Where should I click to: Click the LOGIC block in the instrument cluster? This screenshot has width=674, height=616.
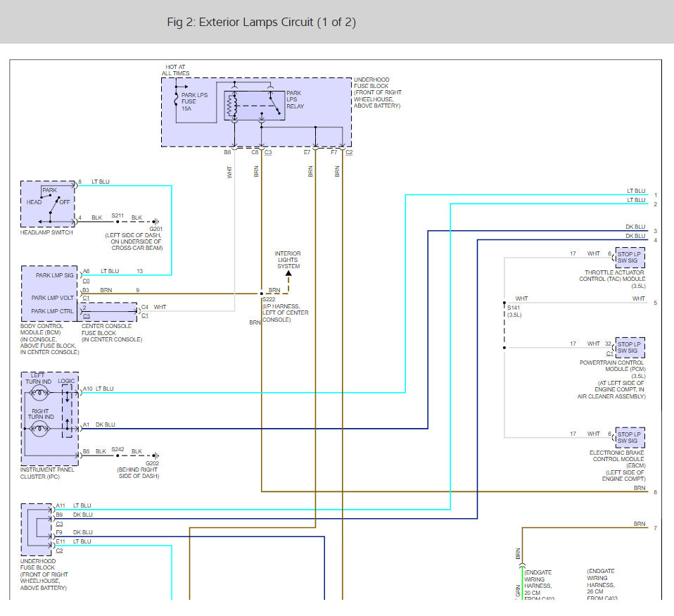66,413
